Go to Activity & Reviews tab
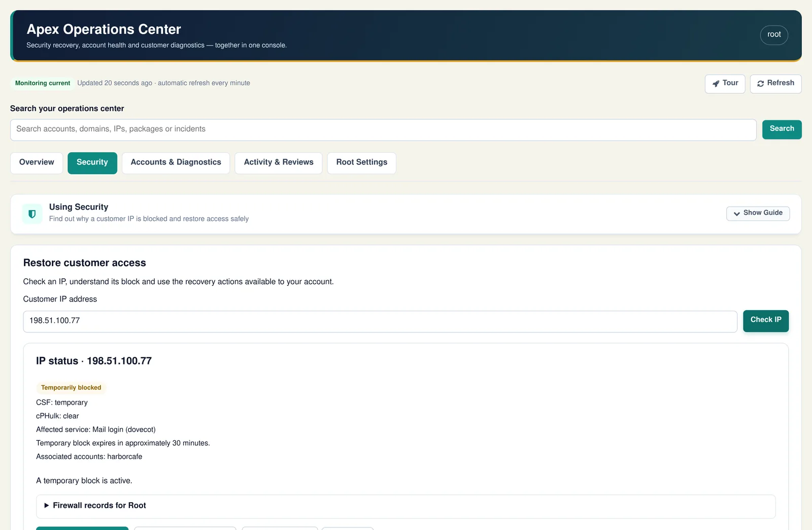This screenshot has width=812, height=530. [279, 162]
